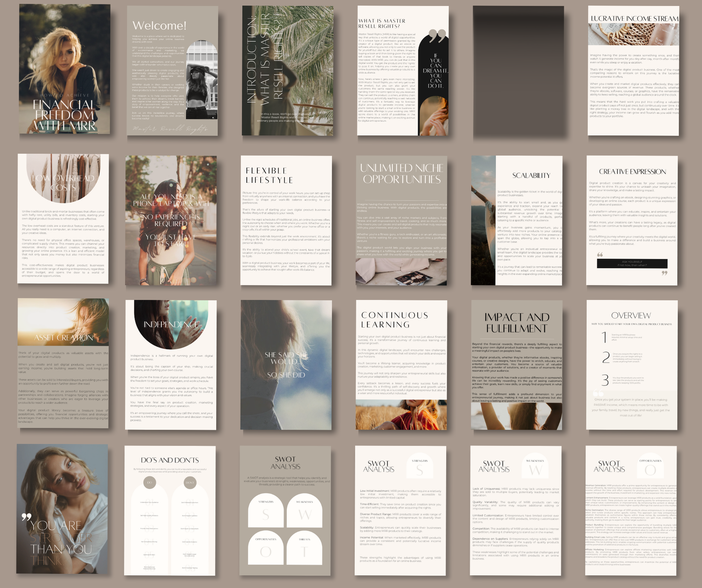Image resolution: width=702 pixels, height=588 pixels.
Task: Open the SWOT Analysis Weaknesses page
Action: tap(516, 510)
